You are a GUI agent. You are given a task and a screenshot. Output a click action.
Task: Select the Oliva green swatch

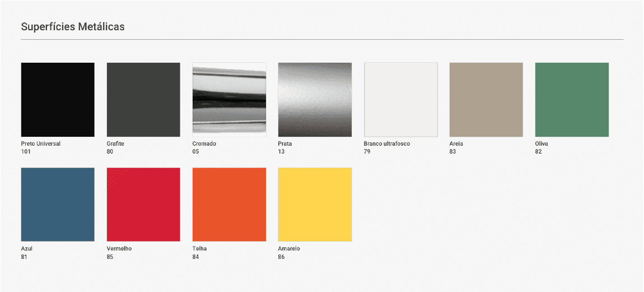(x=572, y=100)
